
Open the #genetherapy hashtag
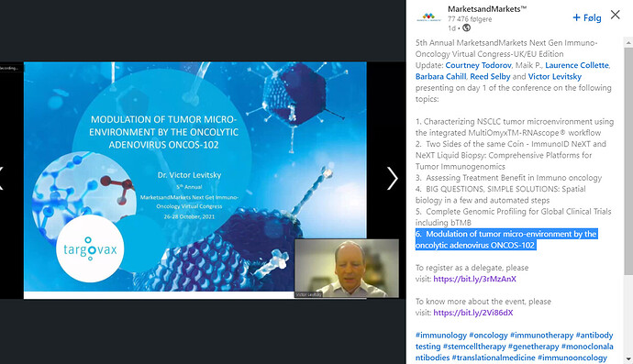[533, 347]
